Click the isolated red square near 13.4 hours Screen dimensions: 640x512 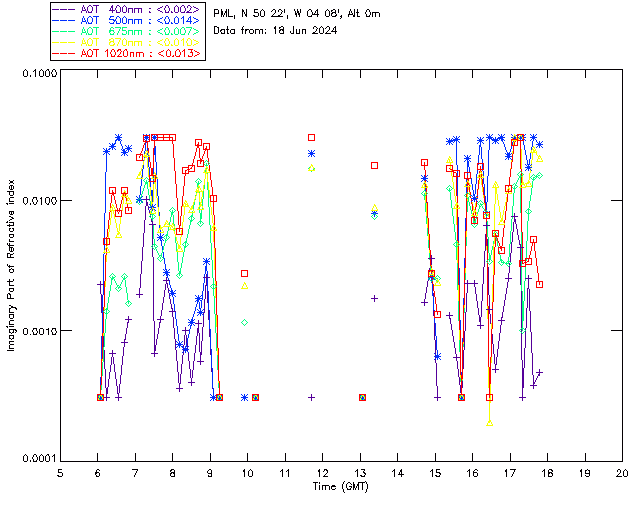point(374,165)
